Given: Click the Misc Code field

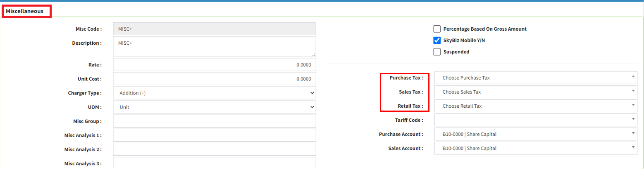Looking at the screenshot, I should coord(214,29).
